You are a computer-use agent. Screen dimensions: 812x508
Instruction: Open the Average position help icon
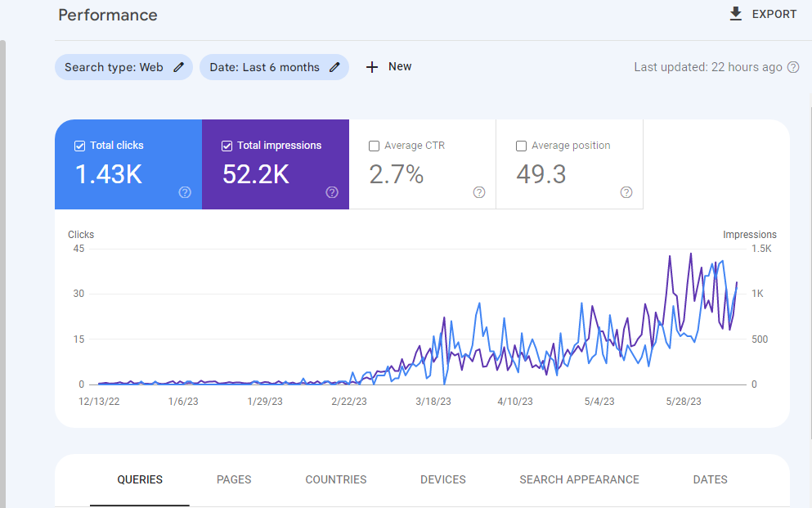coord(626,192)
